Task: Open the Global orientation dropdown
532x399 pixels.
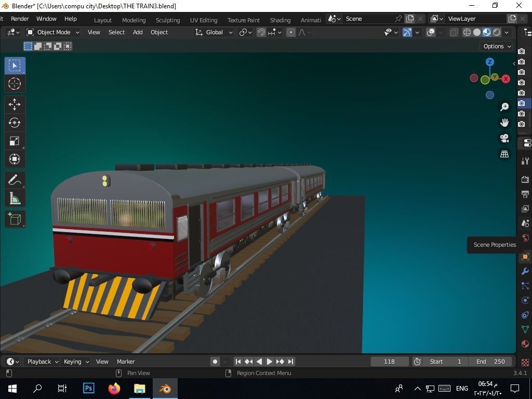Action: tap(214, 32)
